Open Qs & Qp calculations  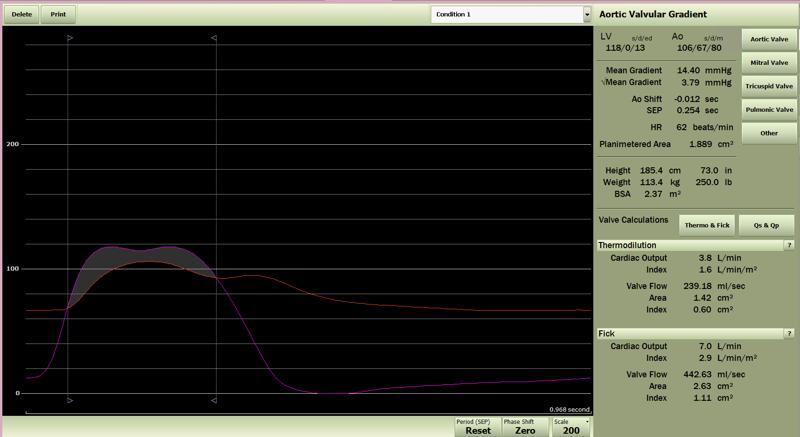click(x=767, y=226)
